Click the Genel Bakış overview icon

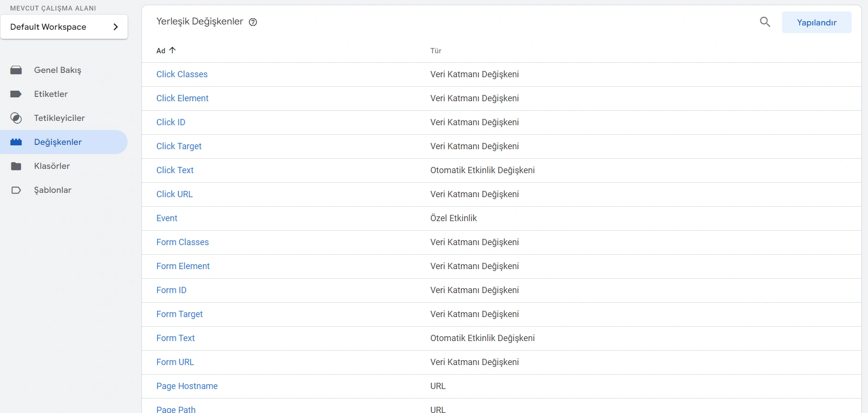[16, 70]
